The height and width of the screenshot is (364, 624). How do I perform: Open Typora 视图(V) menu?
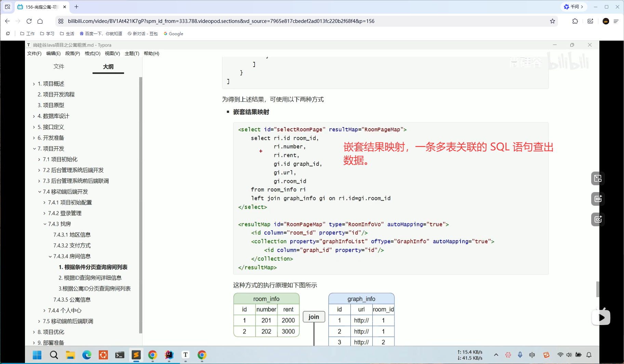[112, 53]
